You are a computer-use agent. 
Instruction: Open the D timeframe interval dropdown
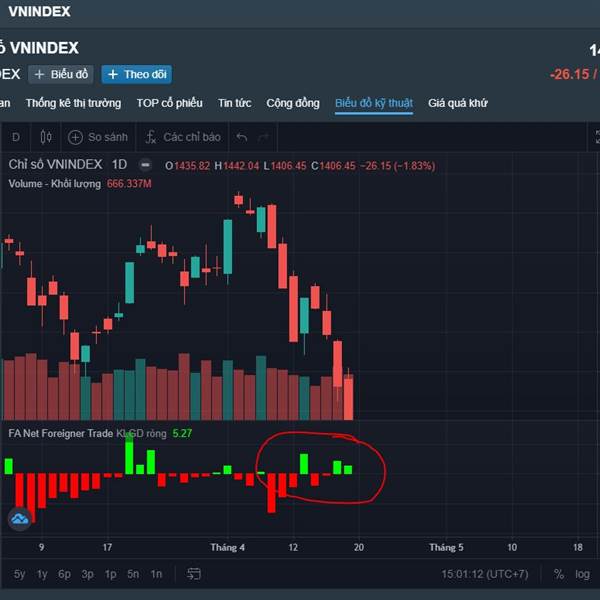(16, 137)
